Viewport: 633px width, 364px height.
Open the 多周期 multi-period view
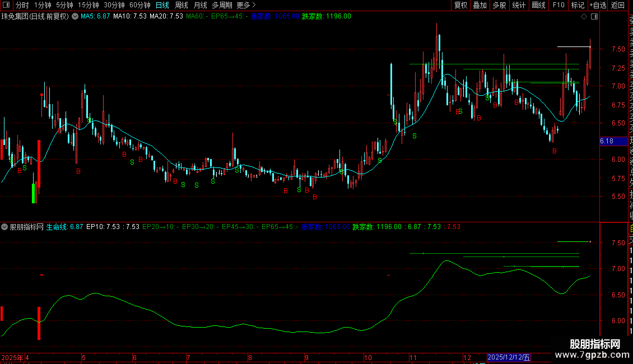pyautogui.click(x=222, y=5)
